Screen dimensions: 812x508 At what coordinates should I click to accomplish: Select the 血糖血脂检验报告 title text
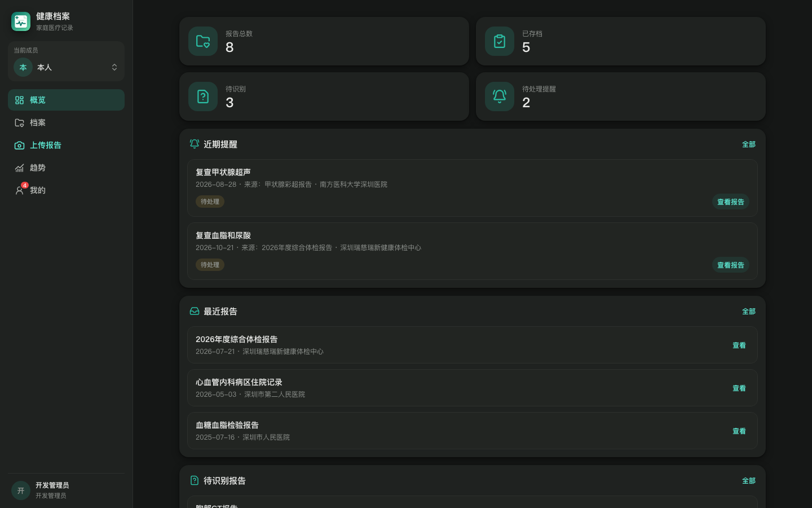(x=227, y=425)
